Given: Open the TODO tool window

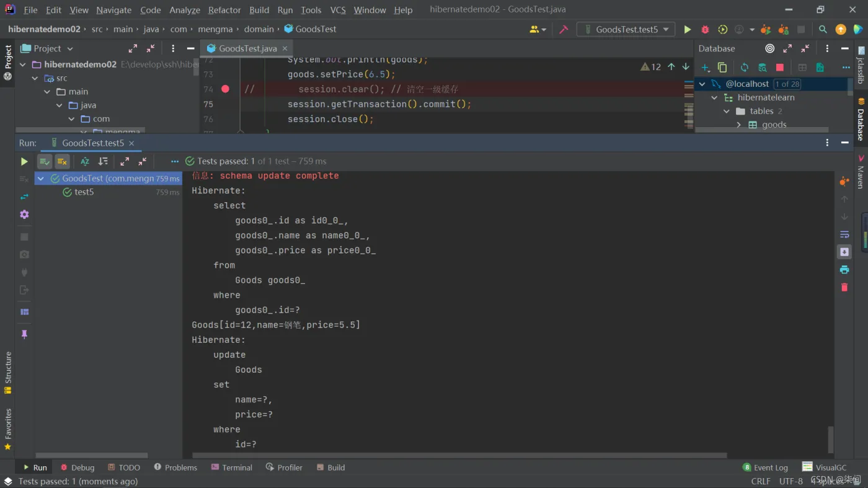Looking at the screenshot, I should (x=124, y=468).
